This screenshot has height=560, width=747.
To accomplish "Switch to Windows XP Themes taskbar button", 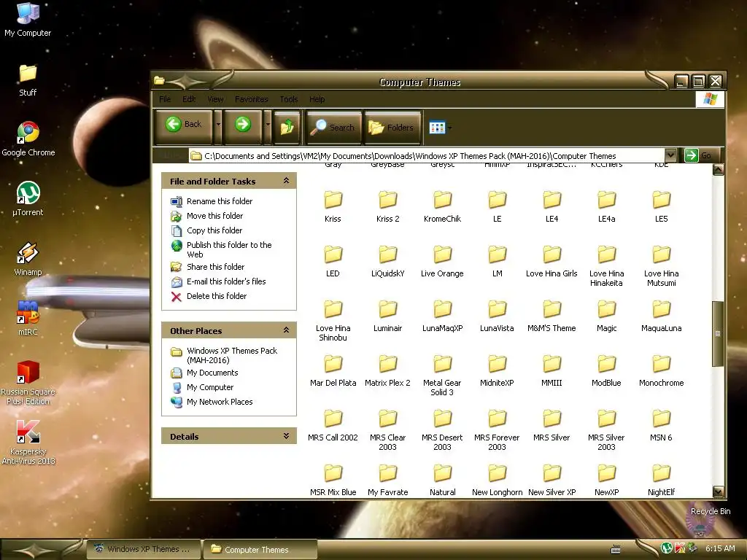I will click(x=143, y=549).
